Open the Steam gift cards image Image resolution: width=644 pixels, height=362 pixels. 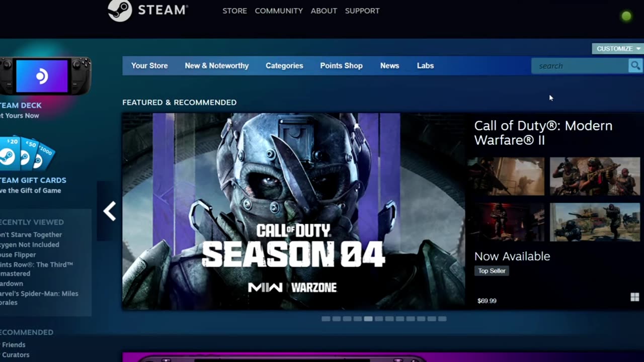[27, 153]
